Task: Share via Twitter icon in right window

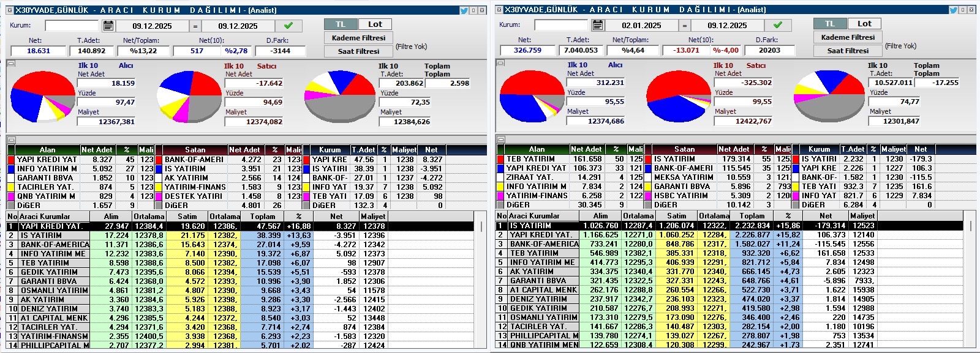Action: point(954,10)
